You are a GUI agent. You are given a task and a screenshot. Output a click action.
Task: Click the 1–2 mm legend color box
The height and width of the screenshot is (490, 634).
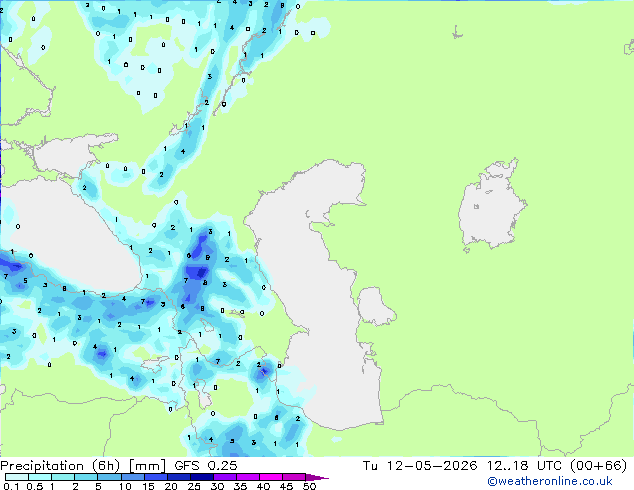pos(63,477)
